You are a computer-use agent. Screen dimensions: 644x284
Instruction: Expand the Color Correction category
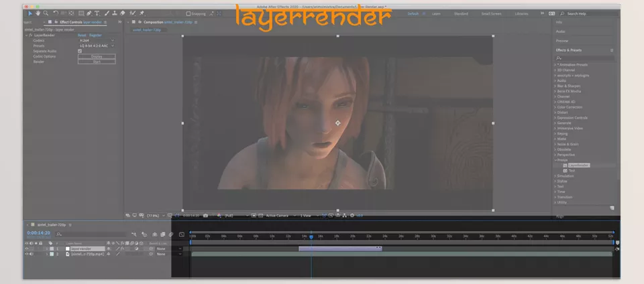coord(555,107)
